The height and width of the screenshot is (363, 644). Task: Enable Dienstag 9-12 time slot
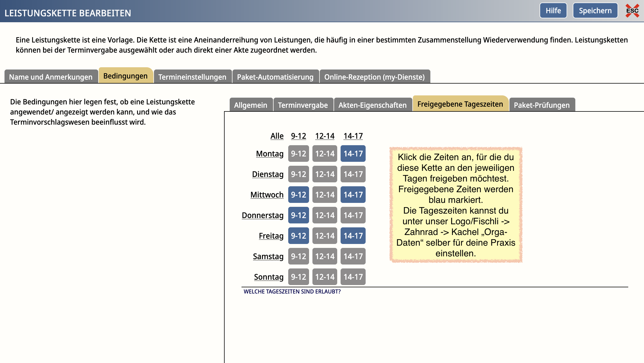(298, 174)
